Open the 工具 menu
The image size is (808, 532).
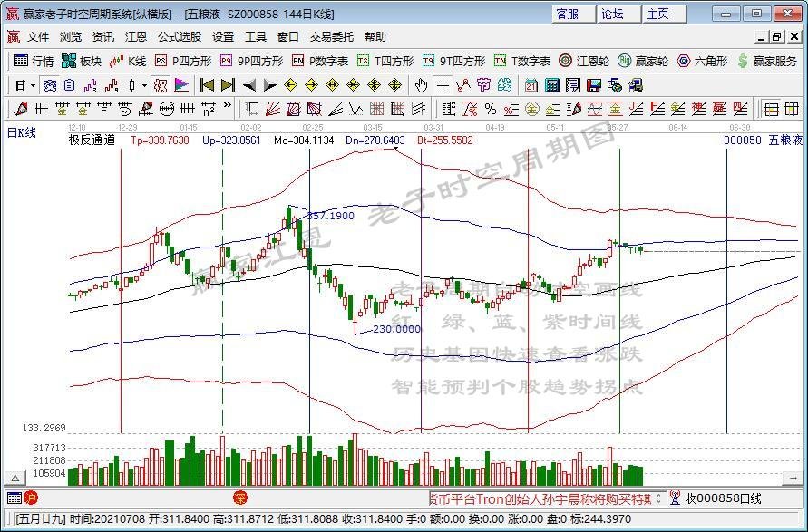click(256, 37)
